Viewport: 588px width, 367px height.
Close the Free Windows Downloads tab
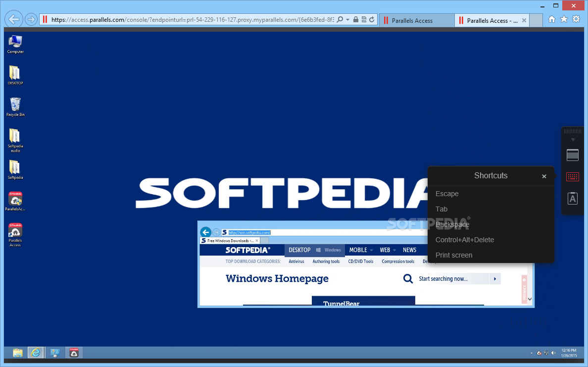[x=257, y=241]
